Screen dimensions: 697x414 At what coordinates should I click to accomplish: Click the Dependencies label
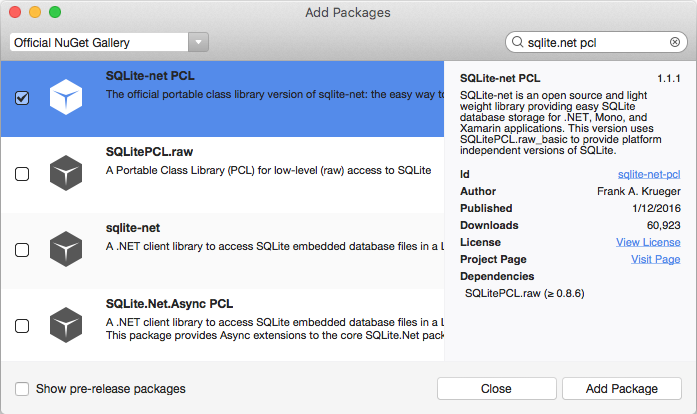pyautogui.click(x=497, y=276)
